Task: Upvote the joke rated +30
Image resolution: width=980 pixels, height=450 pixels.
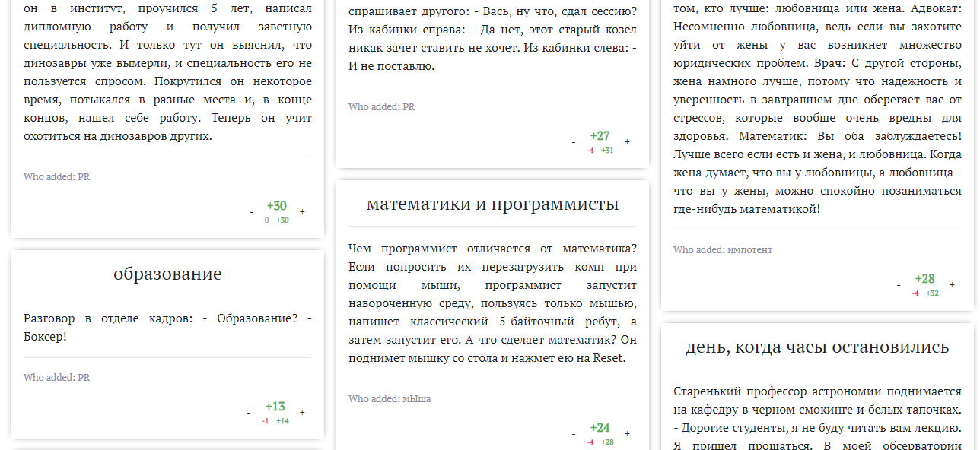Action: tap(302, 212)
